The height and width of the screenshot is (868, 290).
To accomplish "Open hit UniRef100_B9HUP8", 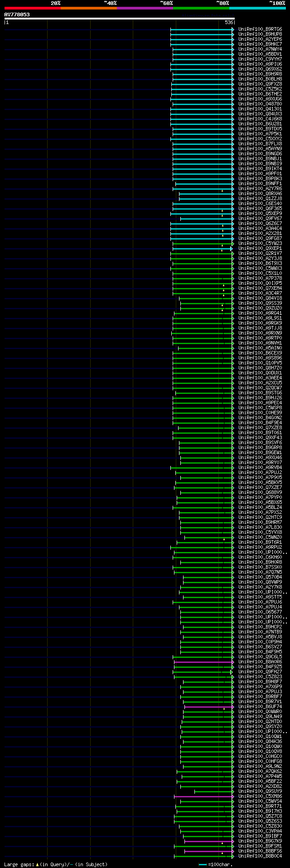I will [x=260, y=34].
